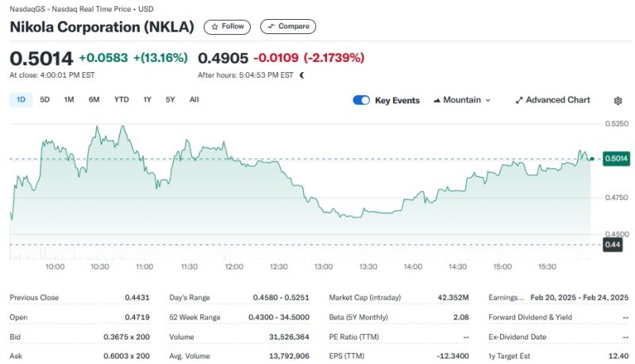635x364 pixels.
Task: Click the 0.5014 current price marker
Action: 616,159
